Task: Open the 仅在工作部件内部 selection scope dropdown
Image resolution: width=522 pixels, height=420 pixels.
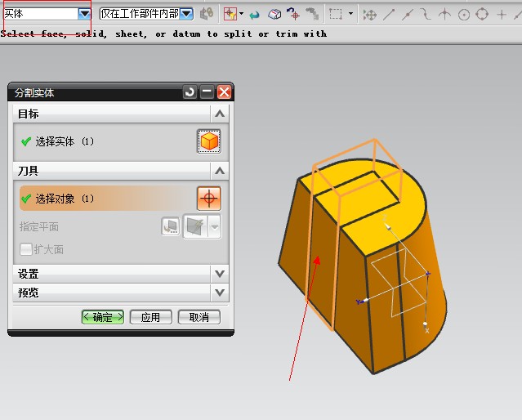Action: tap(187, 14)
